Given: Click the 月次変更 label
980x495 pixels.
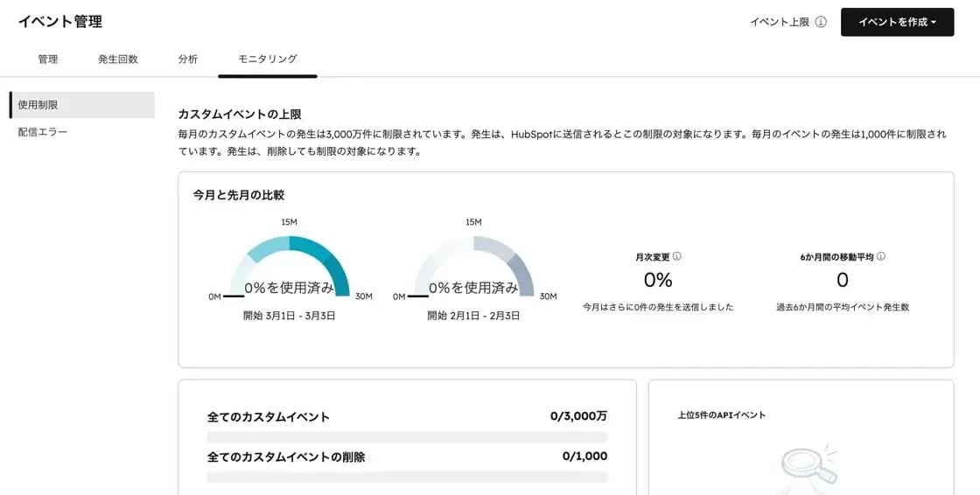Looking at the screenshot, I should 653,257.
